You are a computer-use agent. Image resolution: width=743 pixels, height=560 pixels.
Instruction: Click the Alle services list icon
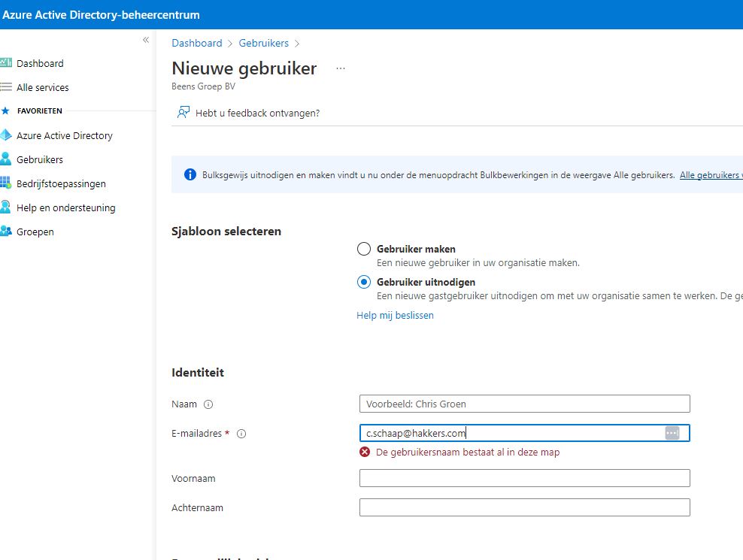pyautogui.click(x=6, y=87)
